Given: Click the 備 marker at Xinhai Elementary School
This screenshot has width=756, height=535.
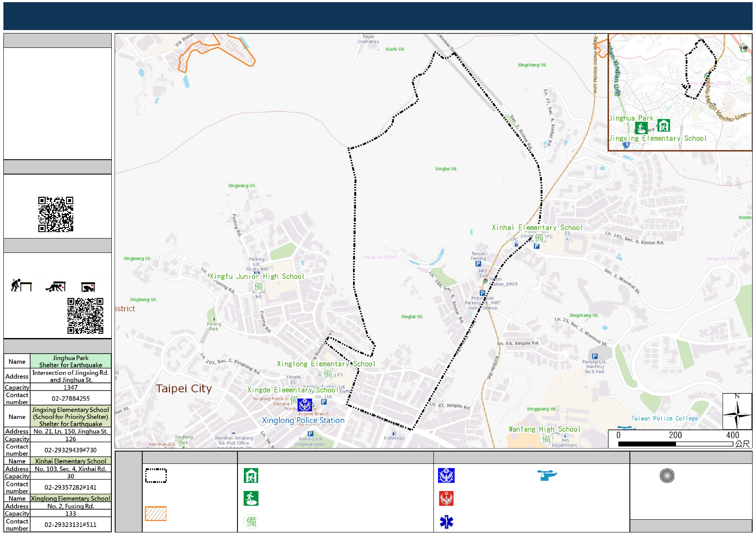Looking at the screenshot, I should 539,238.
